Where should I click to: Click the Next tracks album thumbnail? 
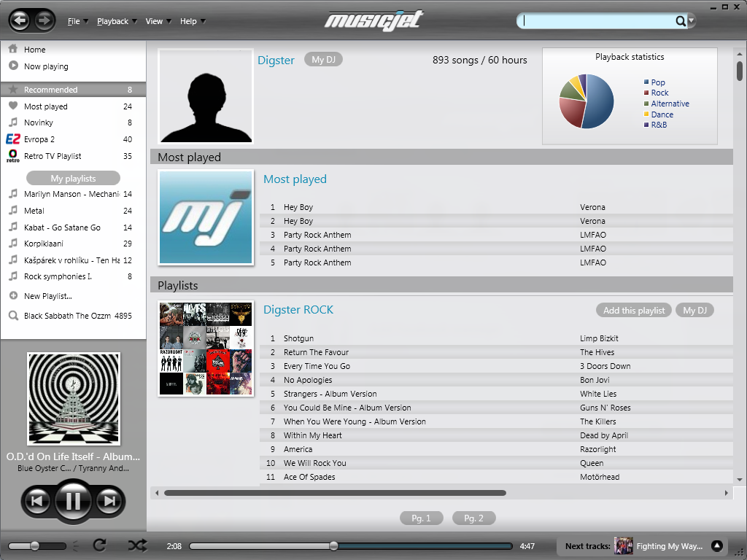point(623,546)
